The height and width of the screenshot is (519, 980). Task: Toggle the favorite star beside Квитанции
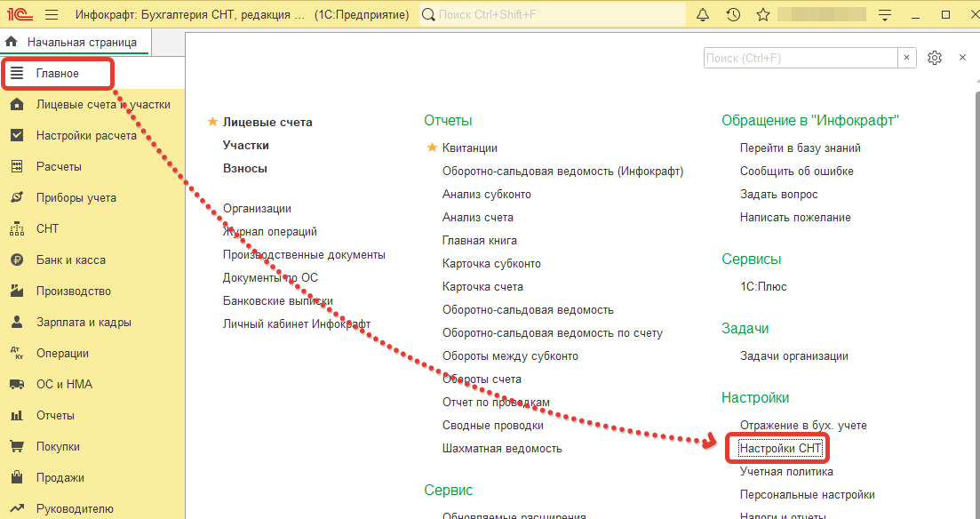pos(433,148)
